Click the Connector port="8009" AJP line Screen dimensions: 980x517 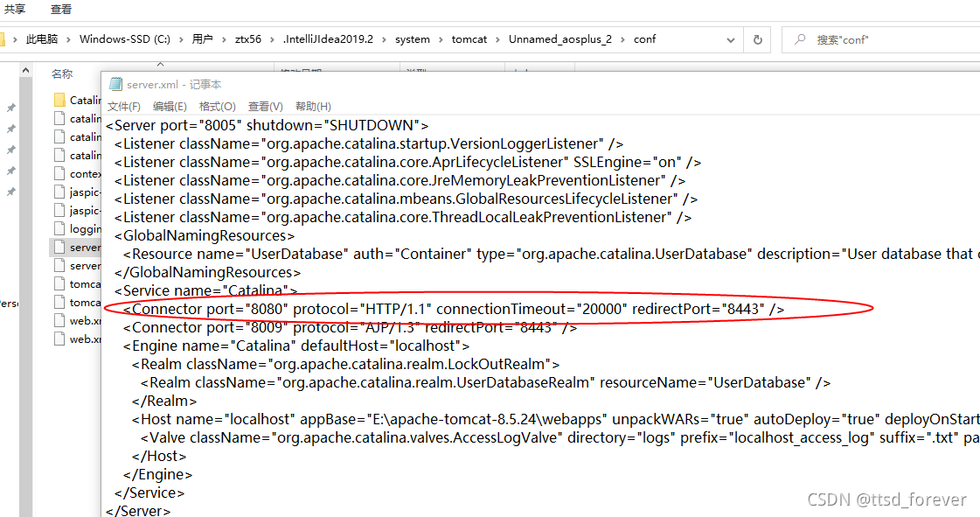coord(350,327)
